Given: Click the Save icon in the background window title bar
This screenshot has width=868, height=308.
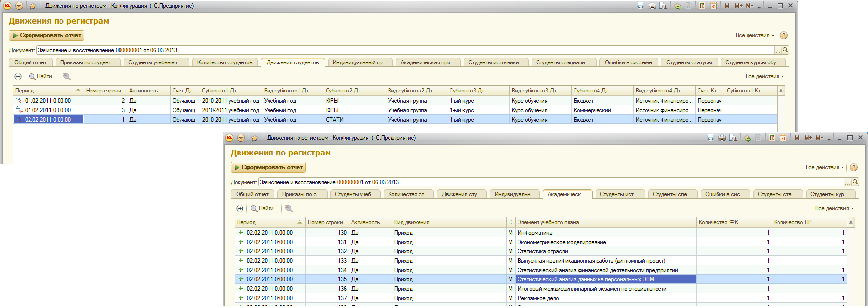Looking at the screenshot, I should click(640, 6).
